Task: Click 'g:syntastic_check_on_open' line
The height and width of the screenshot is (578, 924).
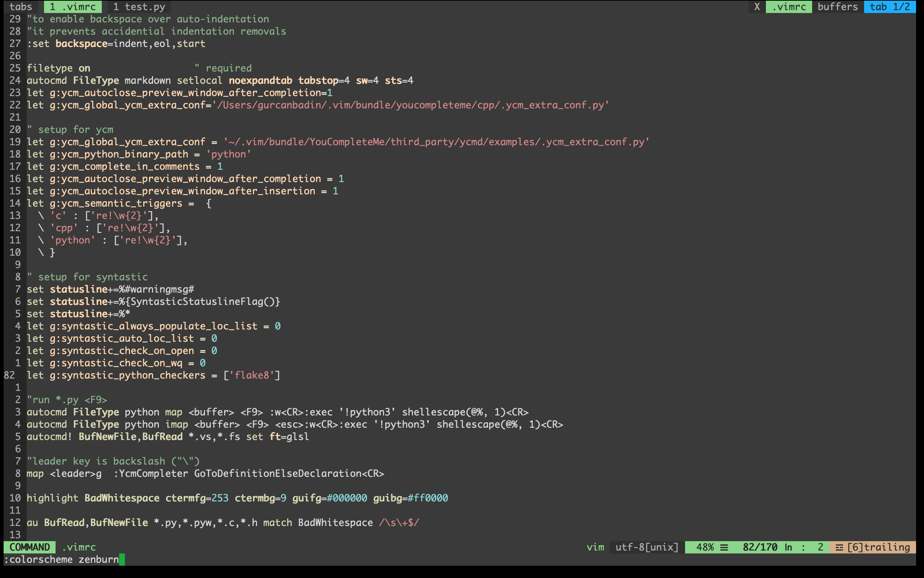Action: tap(122, 350)
